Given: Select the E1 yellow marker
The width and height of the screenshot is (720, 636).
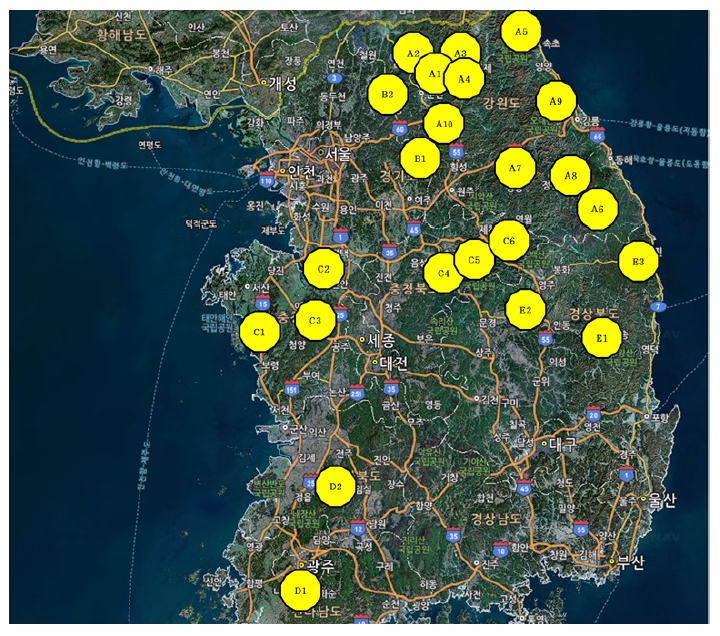Looking at the screenshot, I should [x=601, y=339].
